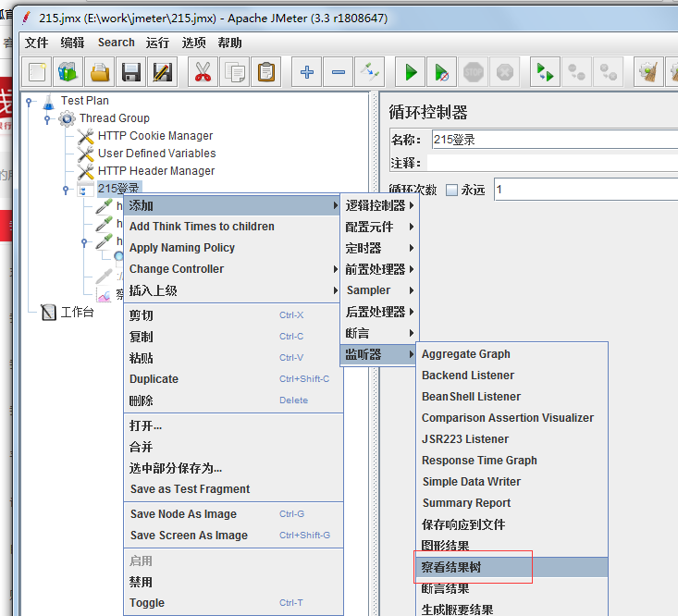Open the 配置元件 submenu
The height and width of the screenshot is (616, 678).
[379, 227]
